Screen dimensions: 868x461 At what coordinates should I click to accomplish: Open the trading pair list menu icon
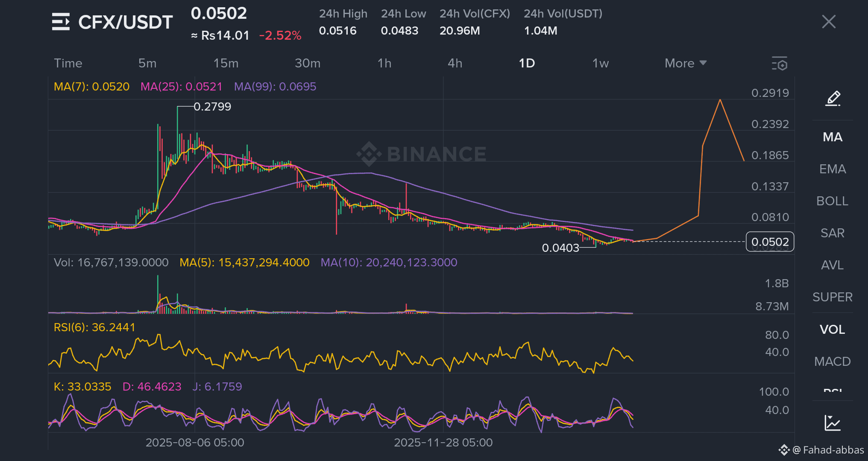coord(61,22)
